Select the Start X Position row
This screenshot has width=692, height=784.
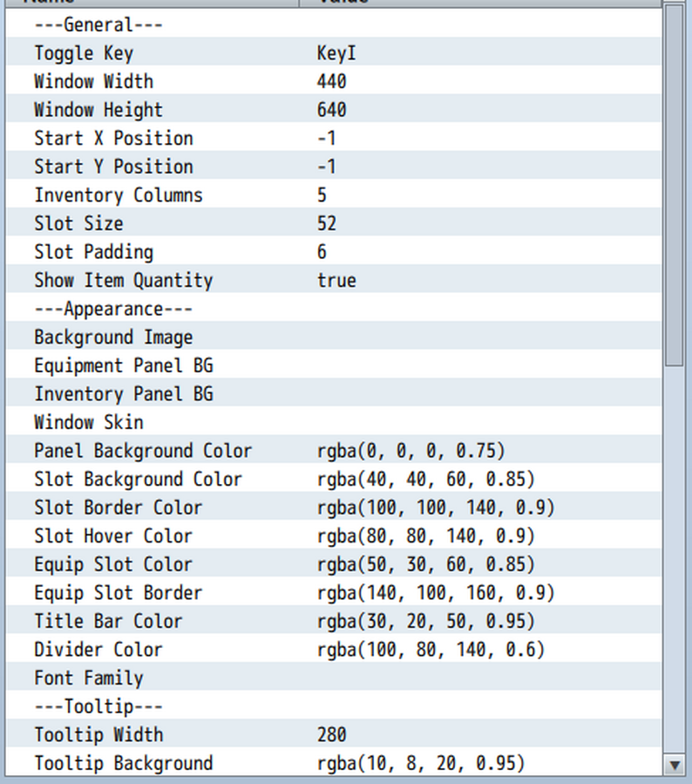pyautogui.click(x=334, y=139)
